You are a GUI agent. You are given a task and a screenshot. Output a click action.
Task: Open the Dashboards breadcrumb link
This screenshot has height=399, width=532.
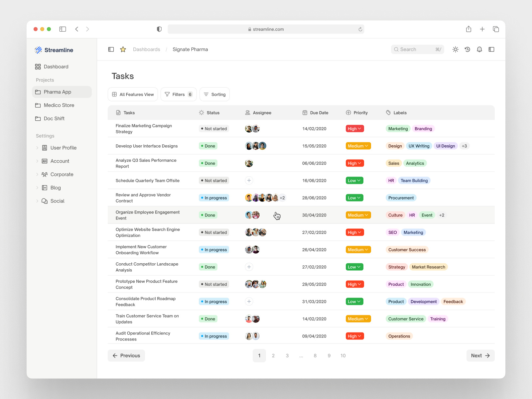point(146,49)
